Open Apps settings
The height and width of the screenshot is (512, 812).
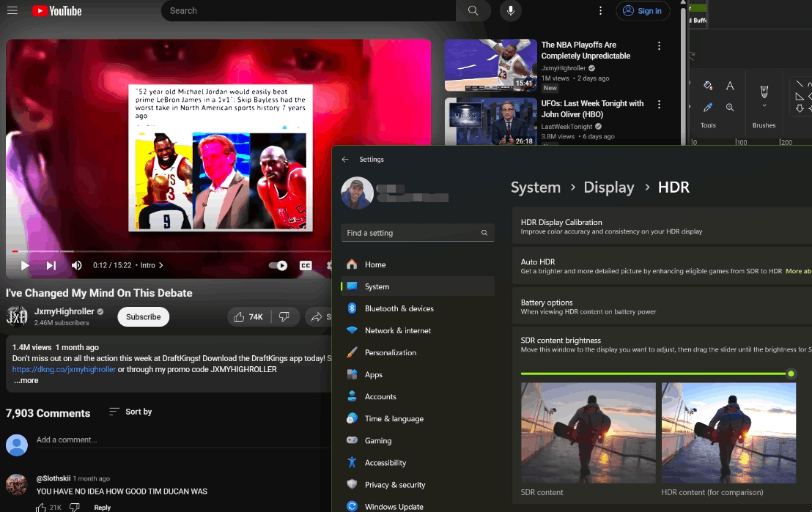418,374
